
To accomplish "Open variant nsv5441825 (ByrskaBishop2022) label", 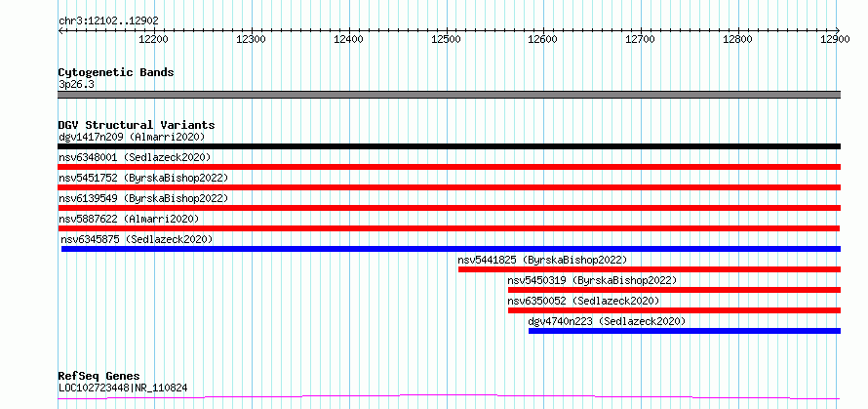I will coord(542,260).
